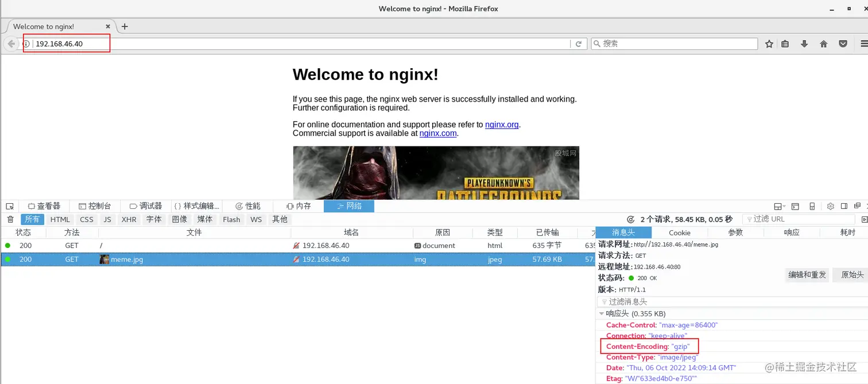Viewport: 868px width, 384px height.
Task: Open the Cookie tab in request details
Action: pos(679,232)
